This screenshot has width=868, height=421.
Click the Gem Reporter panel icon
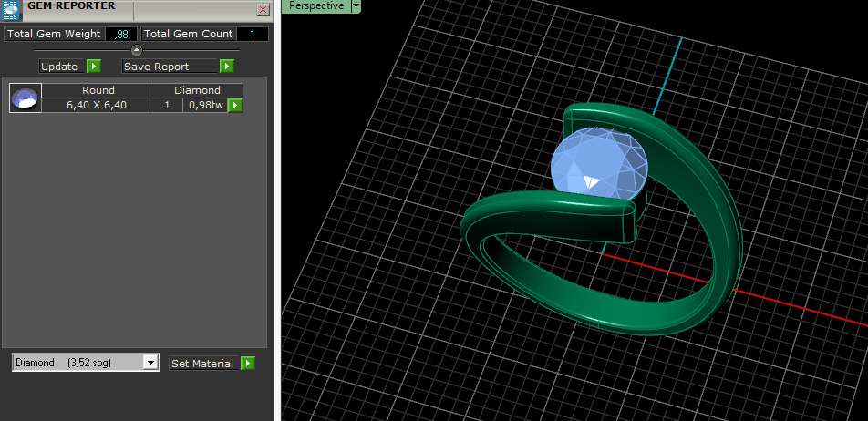(11, 10)
